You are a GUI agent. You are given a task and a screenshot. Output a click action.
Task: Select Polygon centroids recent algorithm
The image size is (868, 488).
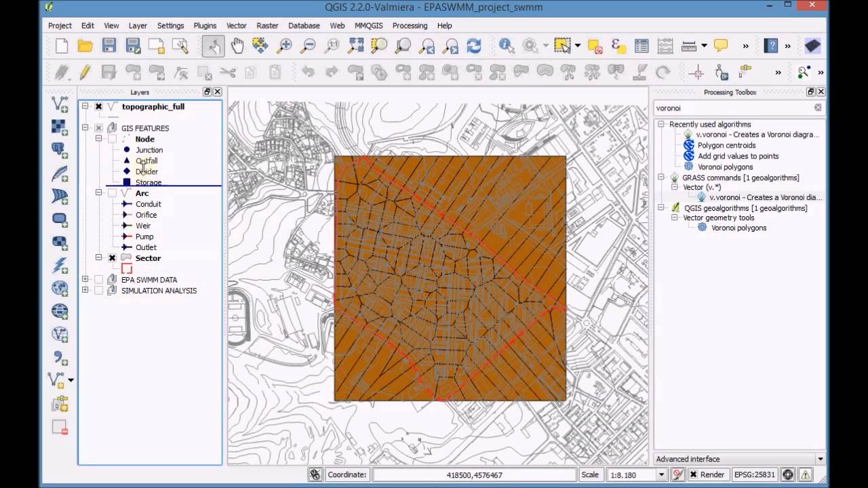(x=726, y=145)
